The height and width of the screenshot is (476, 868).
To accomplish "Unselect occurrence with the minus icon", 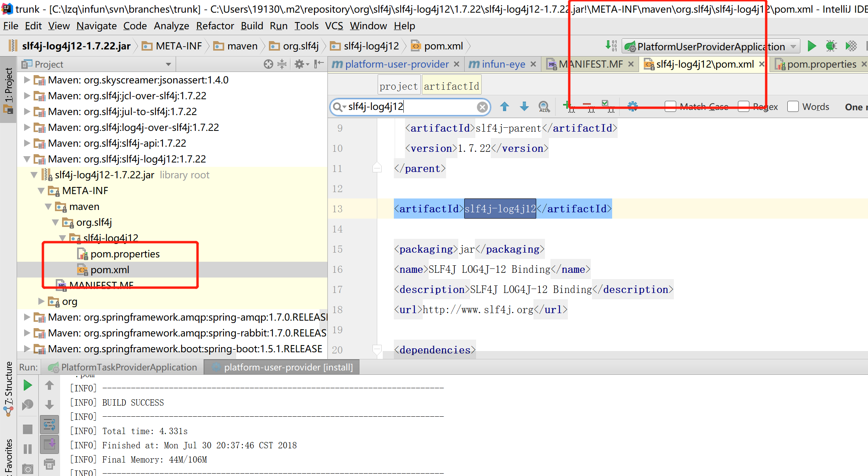I will point(588,106).
